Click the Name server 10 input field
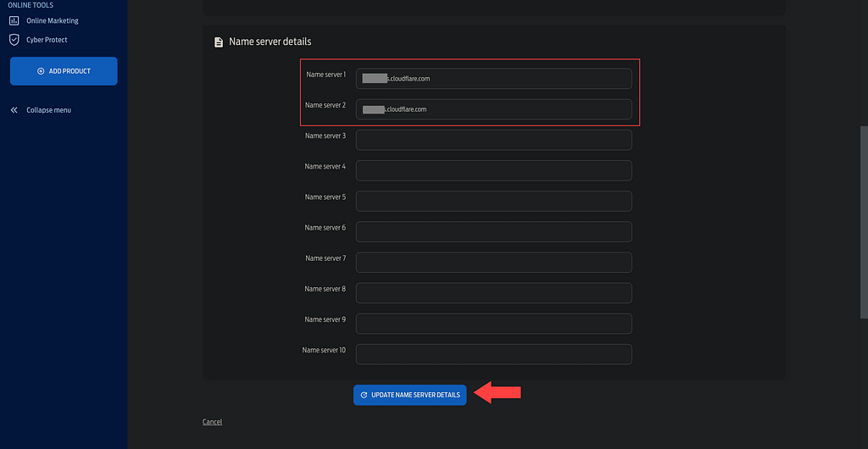868x449 pixels. [x=493, y=354]
